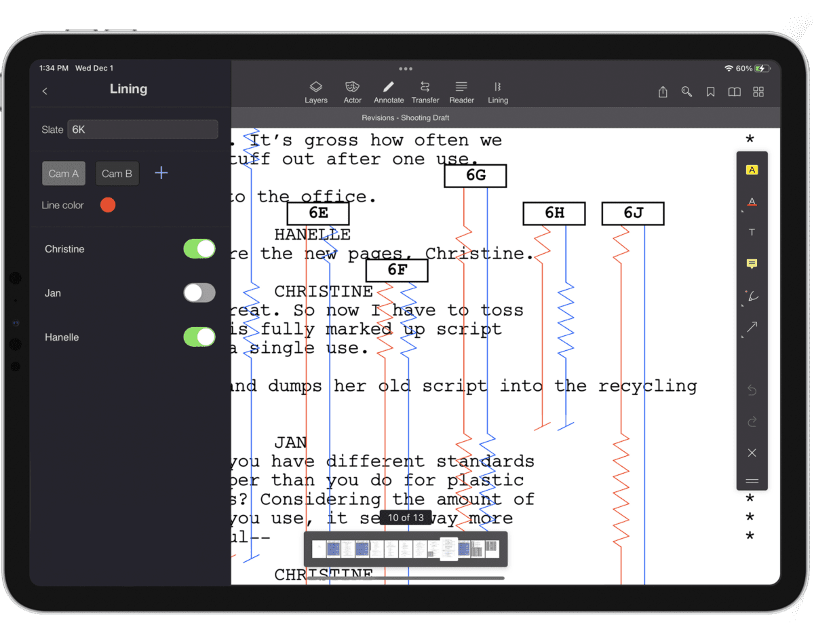The width and height of the screenshot is (814, 644).
Task: Open the share sheet
Action: (663, 91)
